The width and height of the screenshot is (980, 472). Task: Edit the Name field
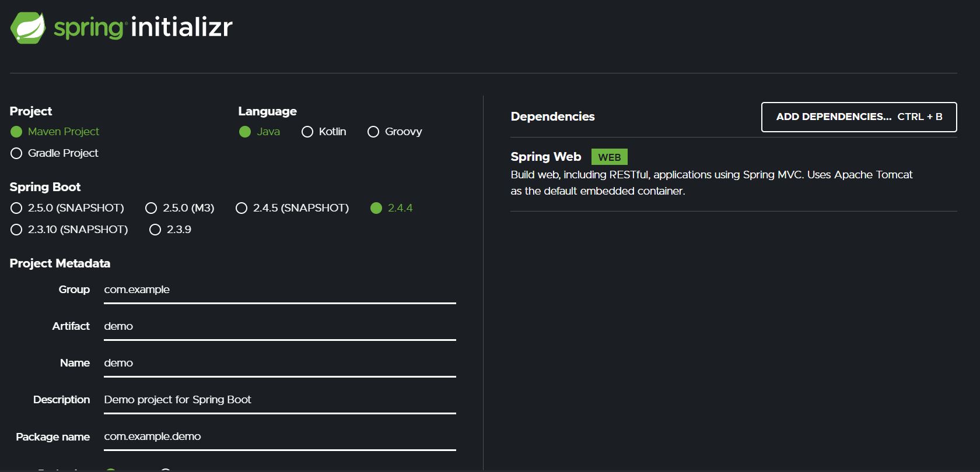(x=280, y=364)
